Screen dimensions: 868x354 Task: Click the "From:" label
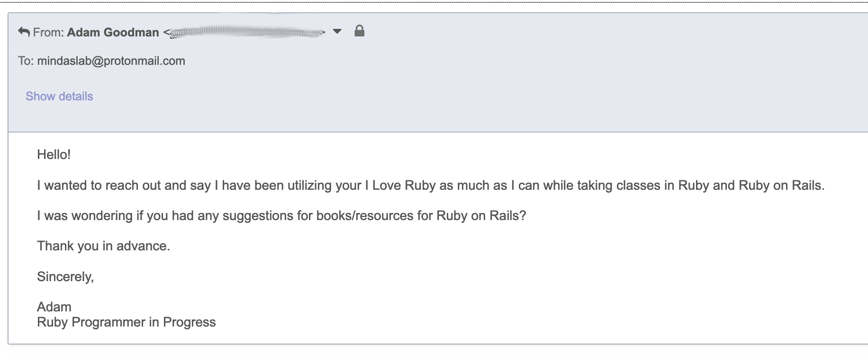[48, 32]
